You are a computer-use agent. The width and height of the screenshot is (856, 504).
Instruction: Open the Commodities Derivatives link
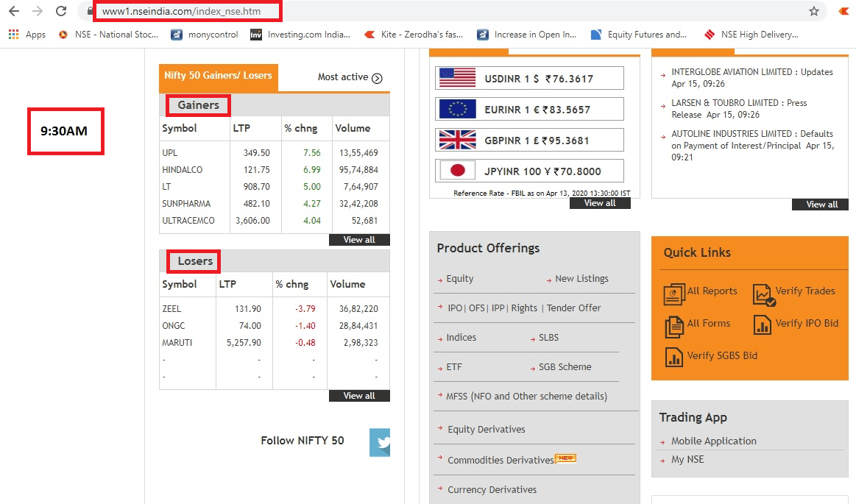click(500, 461)
